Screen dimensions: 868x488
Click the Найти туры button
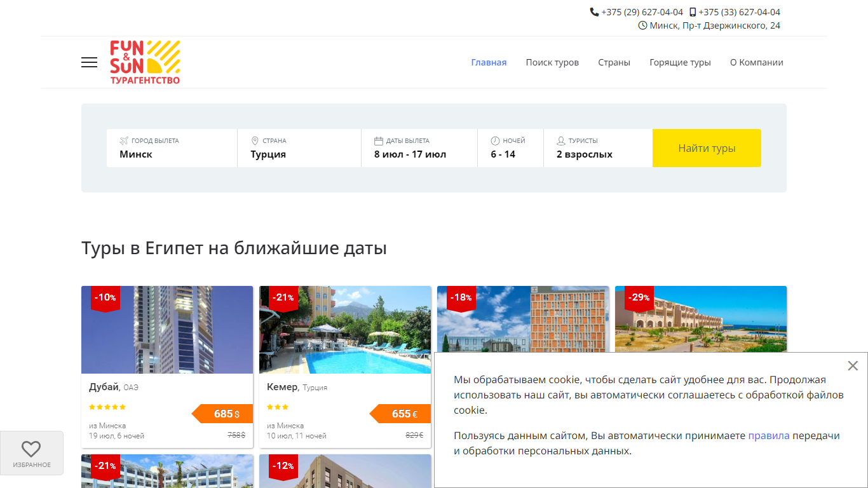[707, 148]
